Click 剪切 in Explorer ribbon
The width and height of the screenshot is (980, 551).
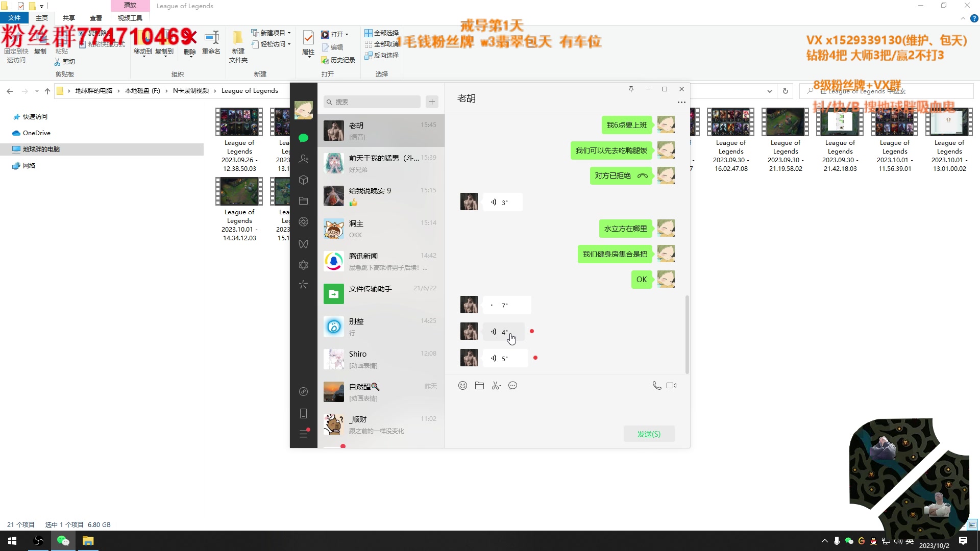tap(65, 62)
